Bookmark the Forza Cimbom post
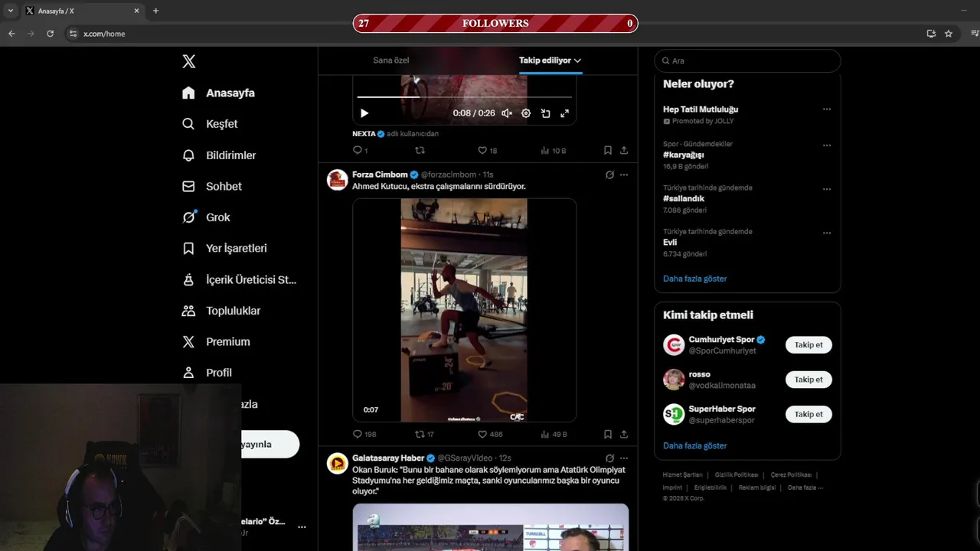The image size is (980, 551). 607,434
